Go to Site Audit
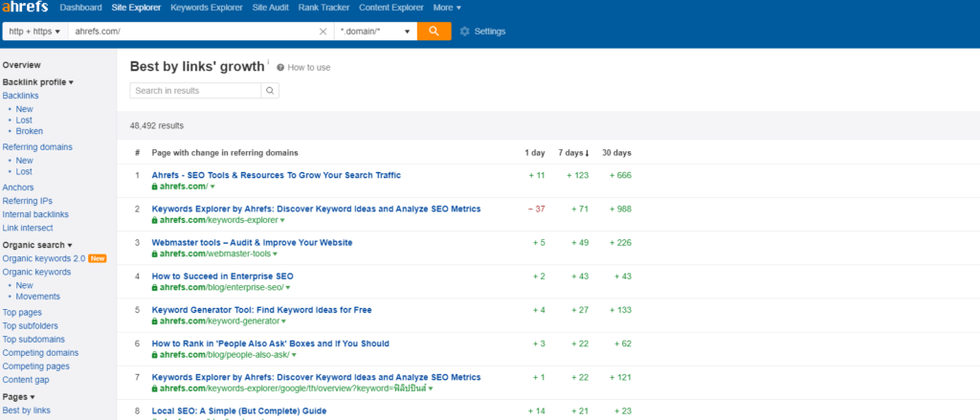Image resolution: width=980 pixels, height=420 pixels. tap(270, 8)
